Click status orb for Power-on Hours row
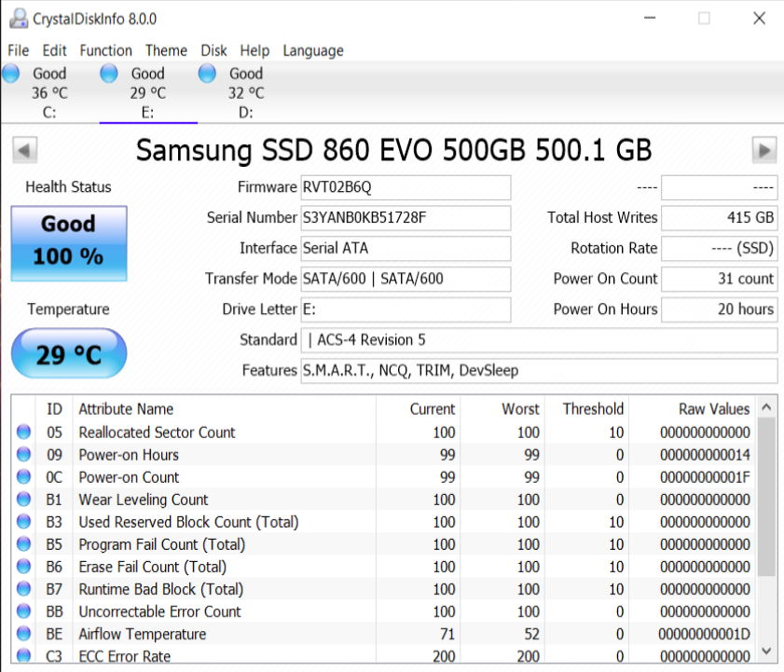Viewport: 784px width, 672px height. coord(23,454)
